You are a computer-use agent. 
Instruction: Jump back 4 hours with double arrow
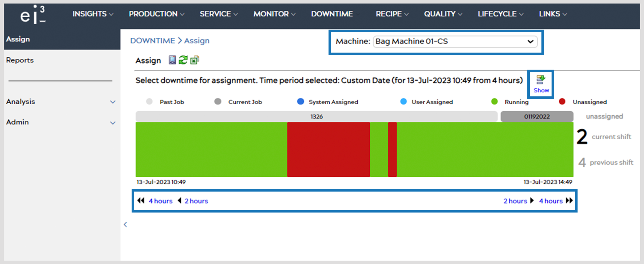coord(141,201)
